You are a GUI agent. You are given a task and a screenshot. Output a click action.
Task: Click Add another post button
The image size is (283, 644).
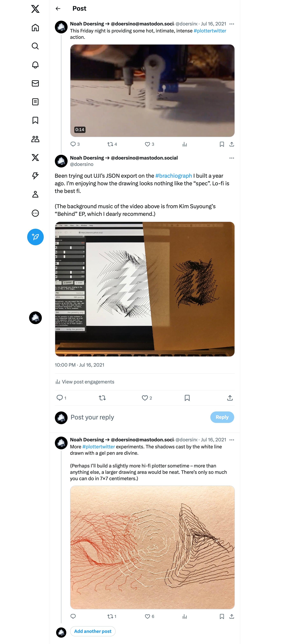[x=93, y=631]
